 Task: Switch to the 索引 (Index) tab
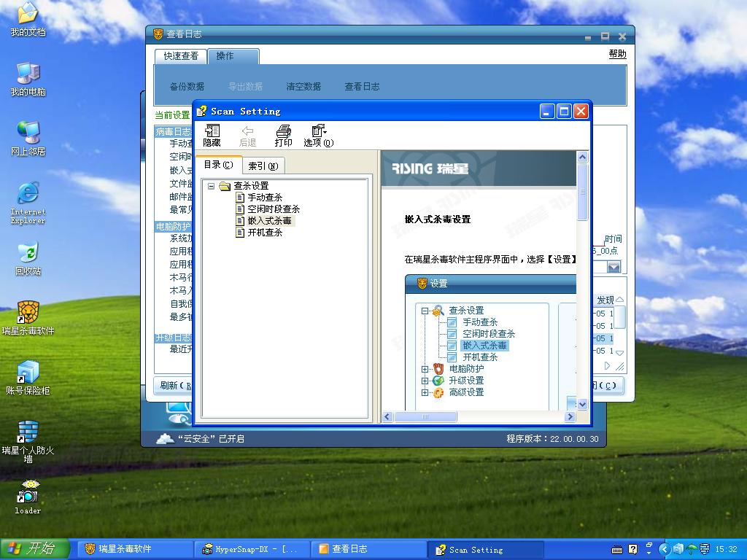(263, 166)
